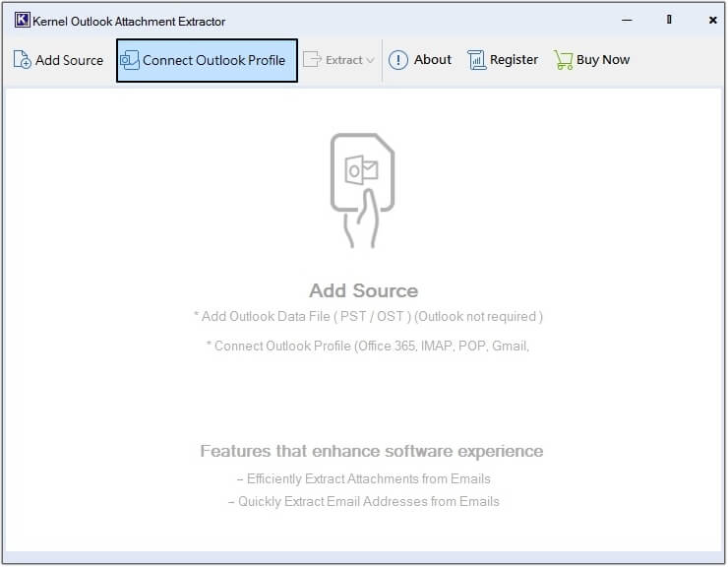
Task: Click the Add Source label in toolbar
Action: pyautogui.click(x=69, y=60)
